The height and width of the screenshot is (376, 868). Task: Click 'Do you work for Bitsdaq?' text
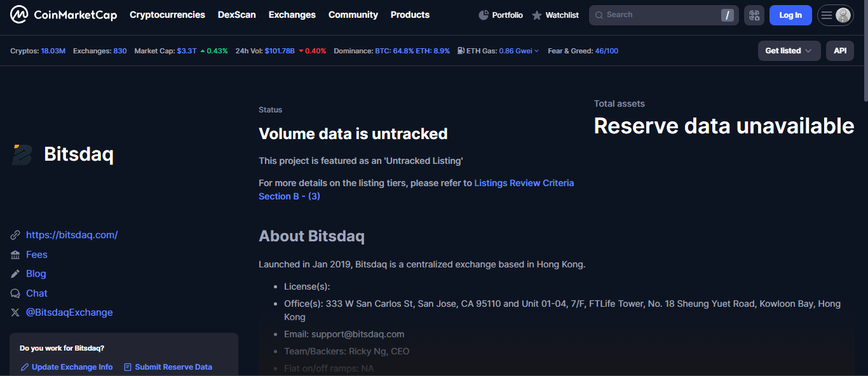[x=62, y=348]
